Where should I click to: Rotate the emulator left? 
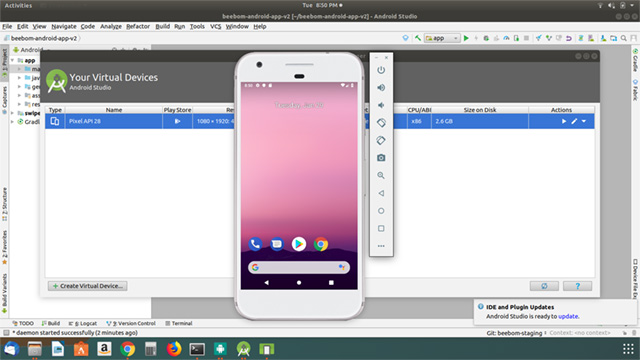pos(381,122)
